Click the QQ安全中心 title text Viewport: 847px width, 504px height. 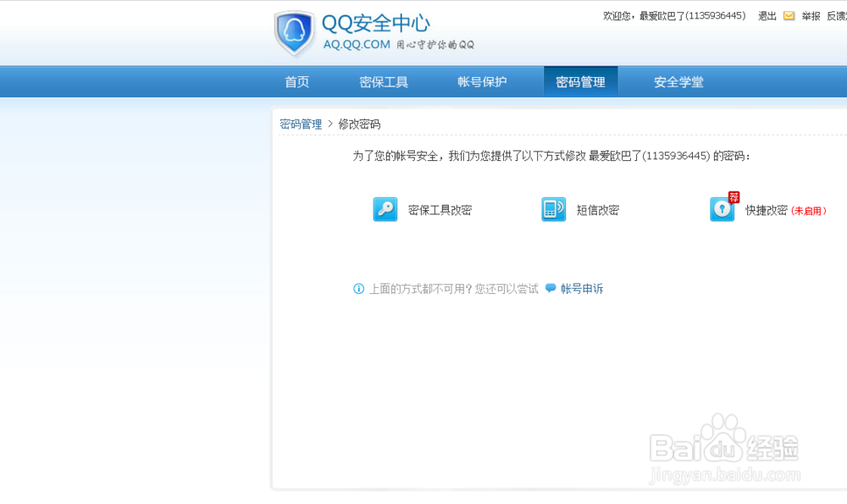(376, 23)
